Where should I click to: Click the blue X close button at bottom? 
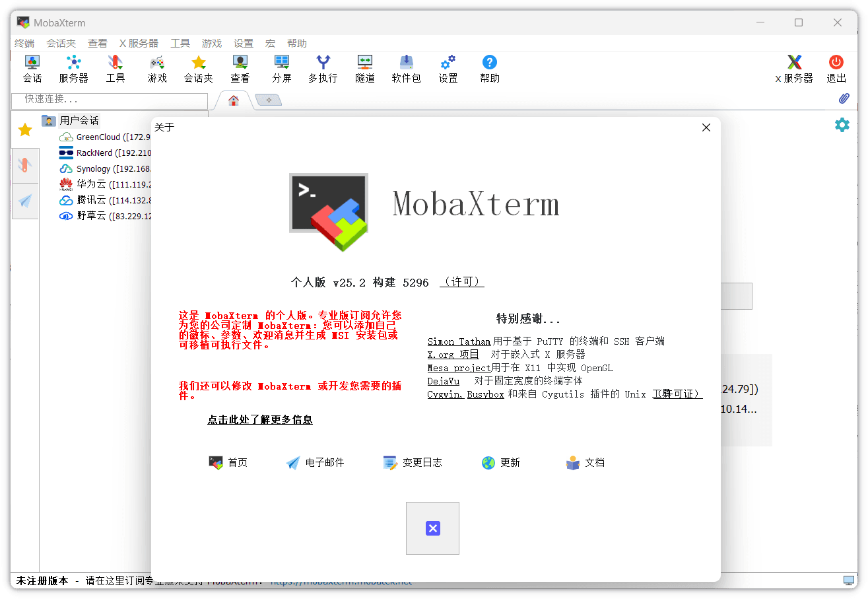tap(432, 528)
